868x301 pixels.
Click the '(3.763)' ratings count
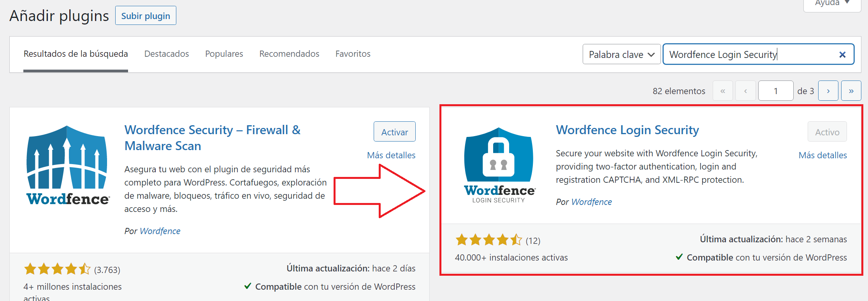(x=107, y=270)
